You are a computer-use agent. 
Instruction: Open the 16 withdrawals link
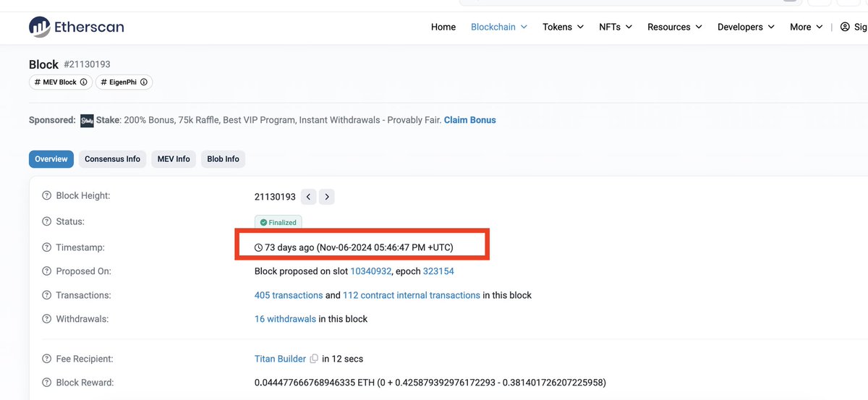coord(285,319)
